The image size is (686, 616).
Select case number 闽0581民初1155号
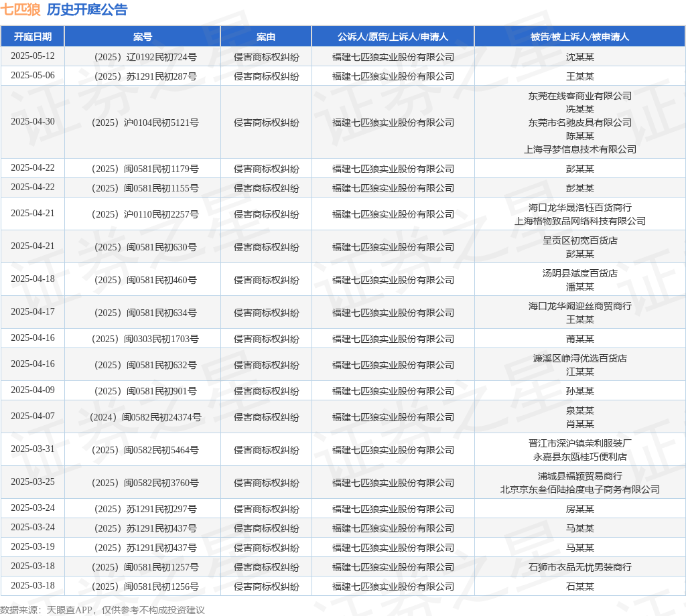click(x=145, y=188)
